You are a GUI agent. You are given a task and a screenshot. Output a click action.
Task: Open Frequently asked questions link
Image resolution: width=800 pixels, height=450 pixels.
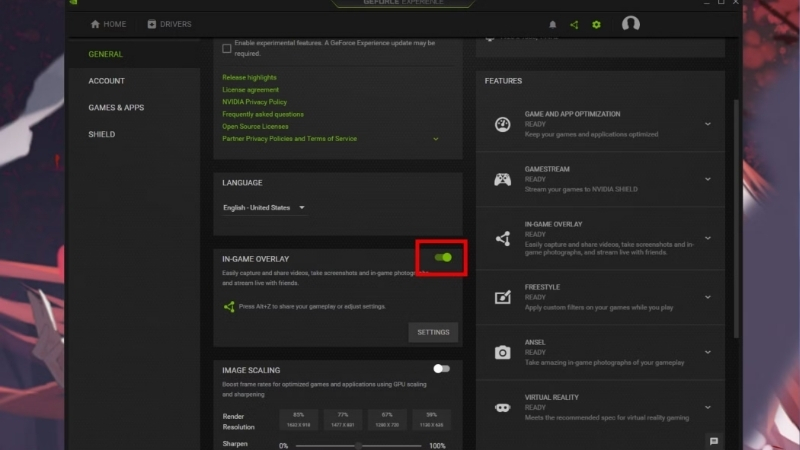pos(263,114)
